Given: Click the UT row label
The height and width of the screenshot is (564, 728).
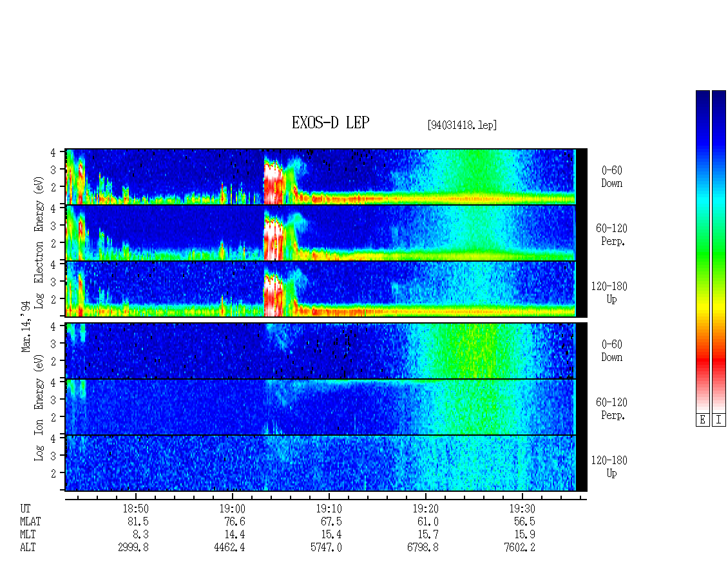Looking at the screenshot, I should pyautogui.click(x=25, y=509).
